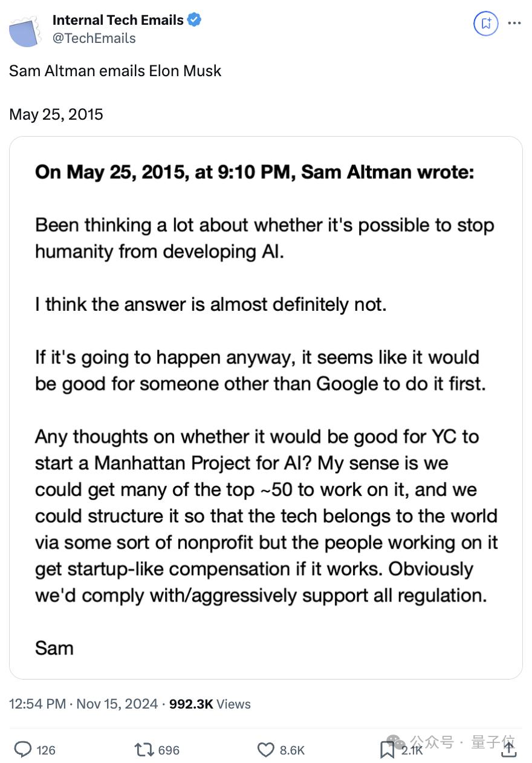The width and height of the screenshot is (532, 763).
Task: Expand repost options from the retweet control
Action: pyautogui.click(x=144, y=750)
